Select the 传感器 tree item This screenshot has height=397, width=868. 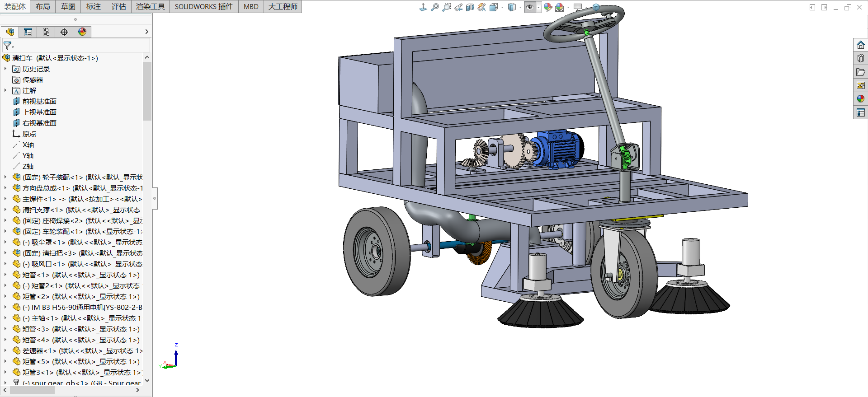coord(28,79)
